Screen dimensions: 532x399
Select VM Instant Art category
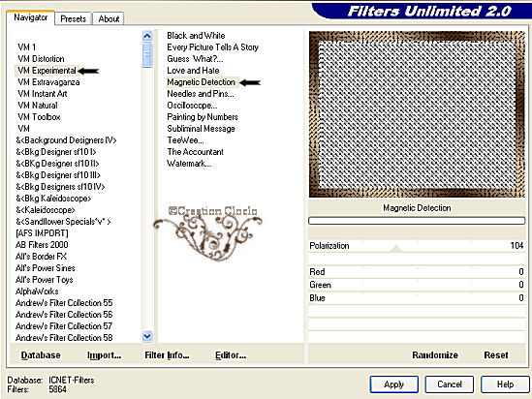[43, 94]
